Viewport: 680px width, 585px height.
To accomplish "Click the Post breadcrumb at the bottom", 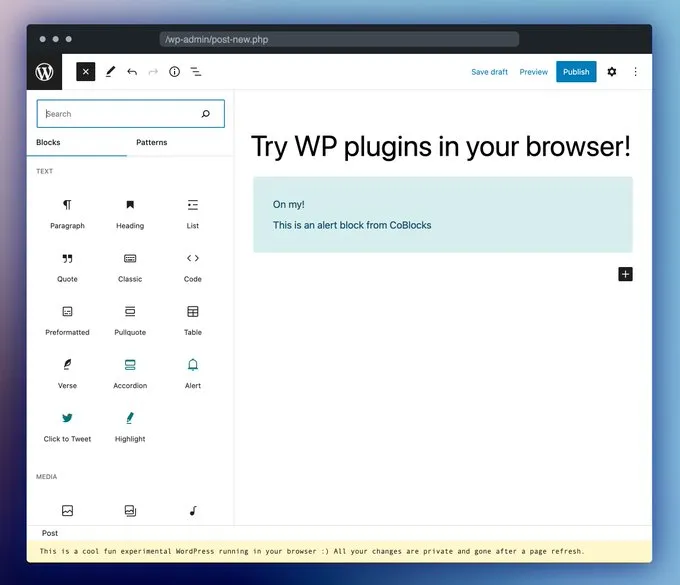I will coord(50,533).
